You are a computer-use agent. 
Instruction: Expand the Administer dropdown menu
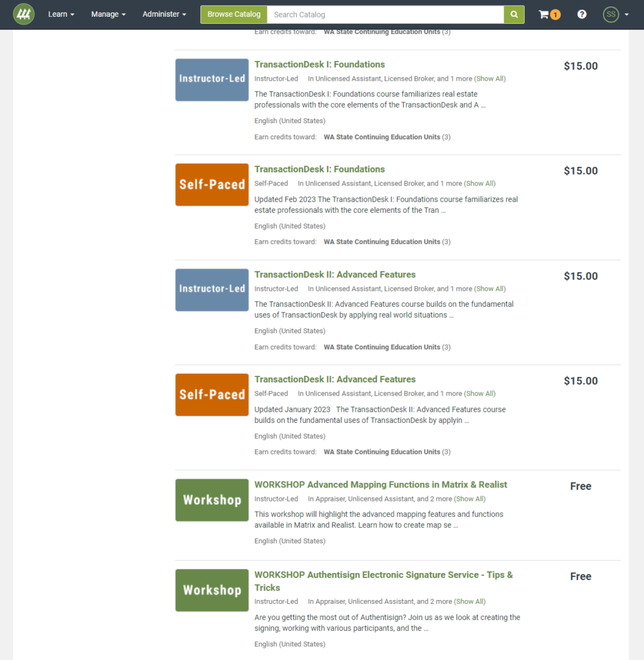(164, 14)
